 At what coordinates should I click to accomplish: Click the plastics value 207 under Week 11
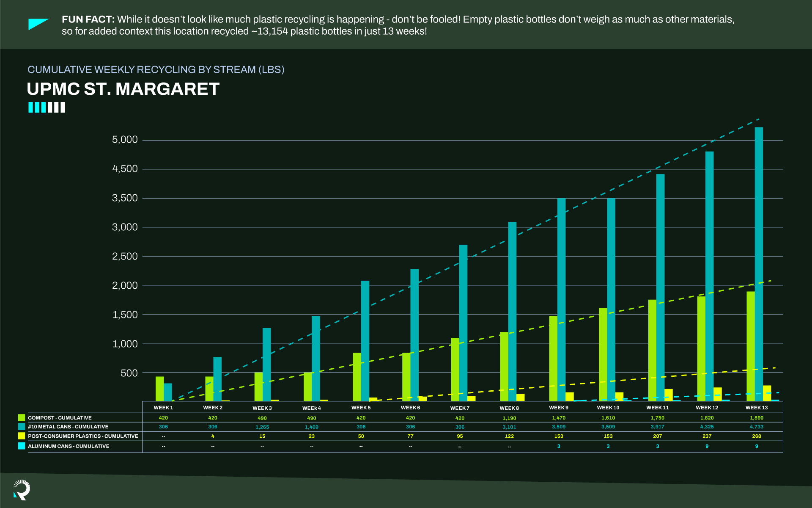coord(658,436)
